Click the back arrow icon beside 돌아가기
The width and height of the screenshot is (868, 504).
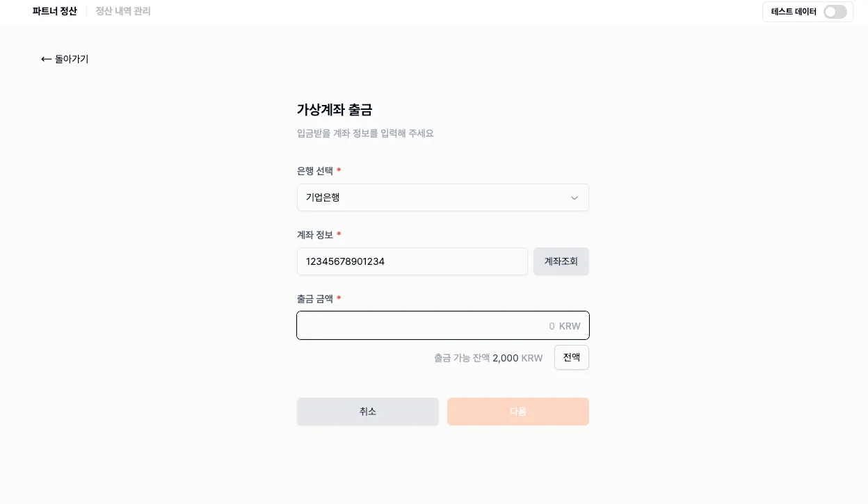click(x=46, y=59)
